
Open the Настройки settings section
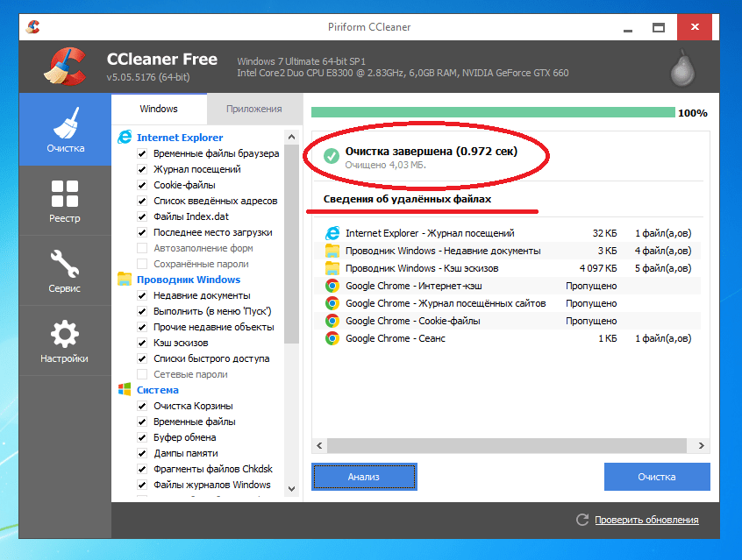coord(65,341)
